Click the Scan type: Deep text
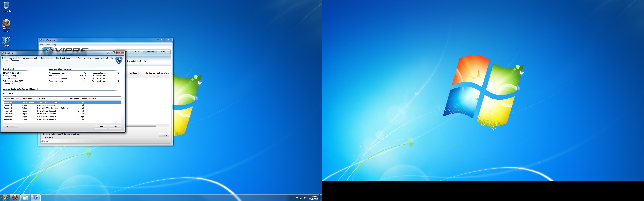The height and width of the screenshot is (201, 644). [10, 76]
